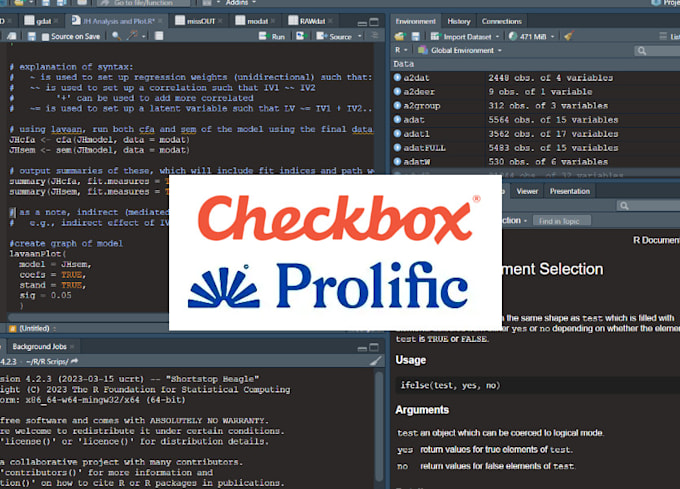Screen dimensions: 680x489
Task: Close the modat tab
Action: tap(273, 21)
